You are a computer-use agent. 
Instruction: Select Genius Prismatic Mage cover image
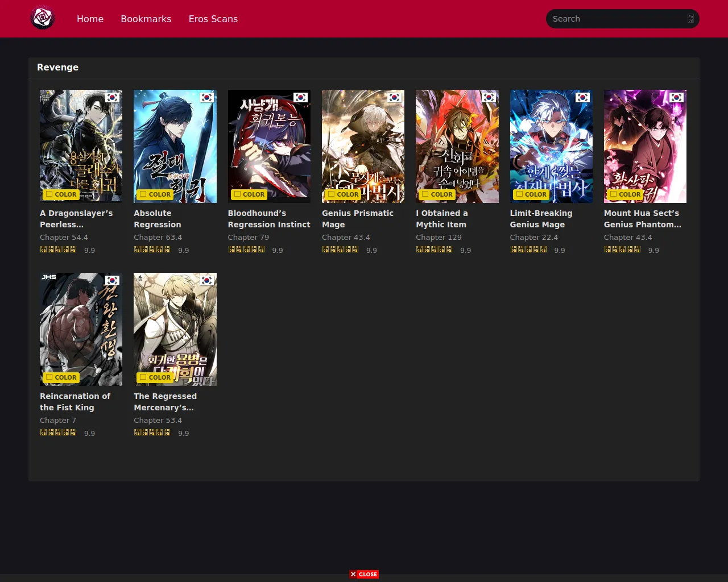(363, 146)
